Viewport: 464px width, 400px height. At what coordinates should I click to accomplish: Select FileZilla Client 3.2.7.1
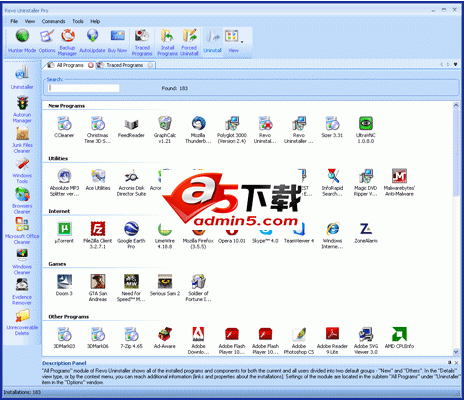click(98, 235)
